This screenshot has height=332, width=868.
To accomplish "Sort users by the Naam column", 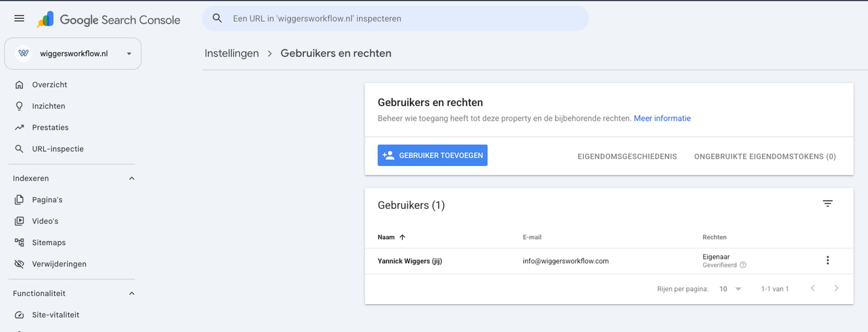I will (386, 237).
